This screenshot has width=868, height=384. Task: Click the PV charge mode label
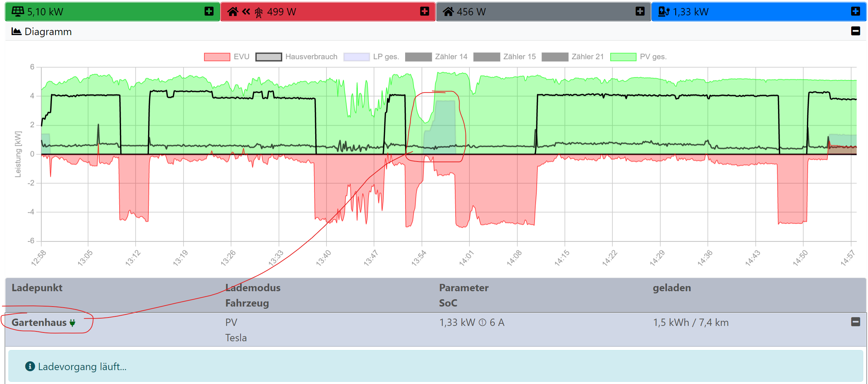pyautogui.click(x=231, y=323)
